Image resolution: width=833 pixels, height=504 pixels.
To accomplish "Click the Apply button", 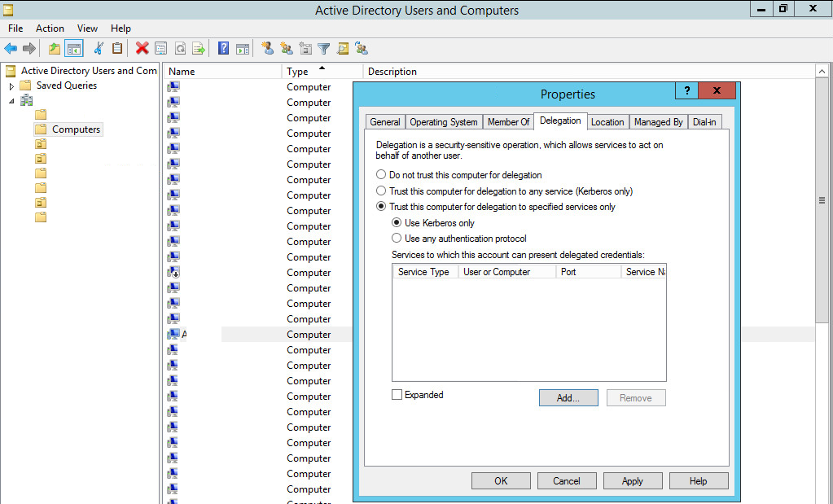I will 632,481.
